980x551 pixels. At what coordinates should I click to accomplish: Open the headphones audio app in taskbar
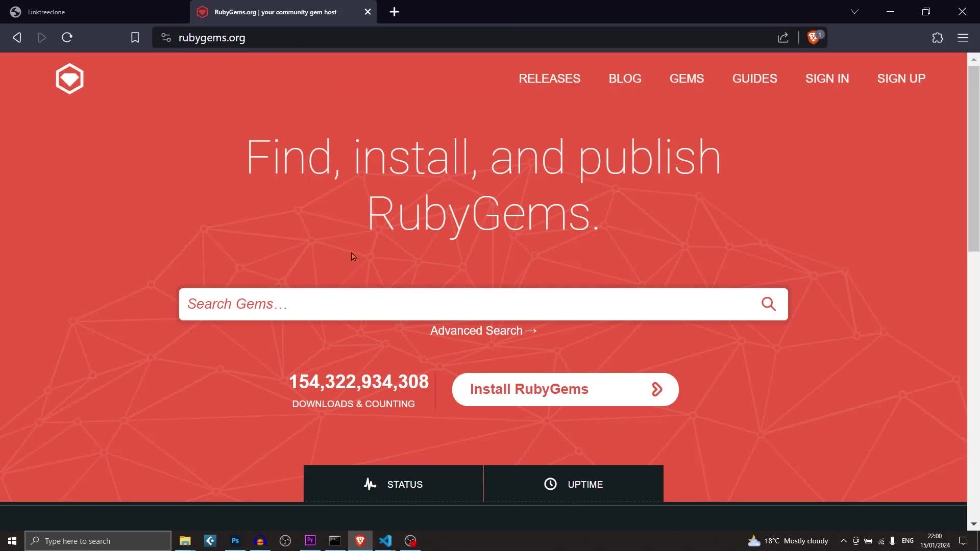260,541
